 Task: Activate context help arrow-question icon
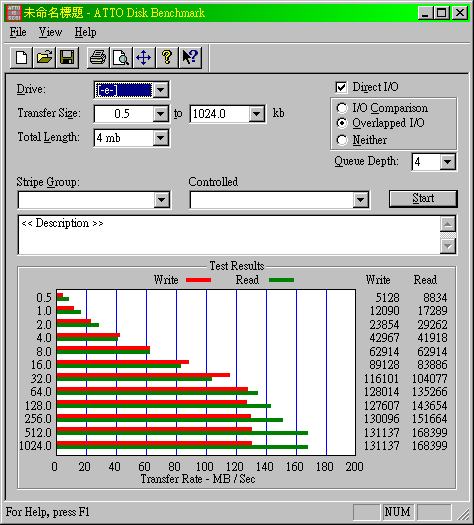pyautogui.click(x=190, y=58)
